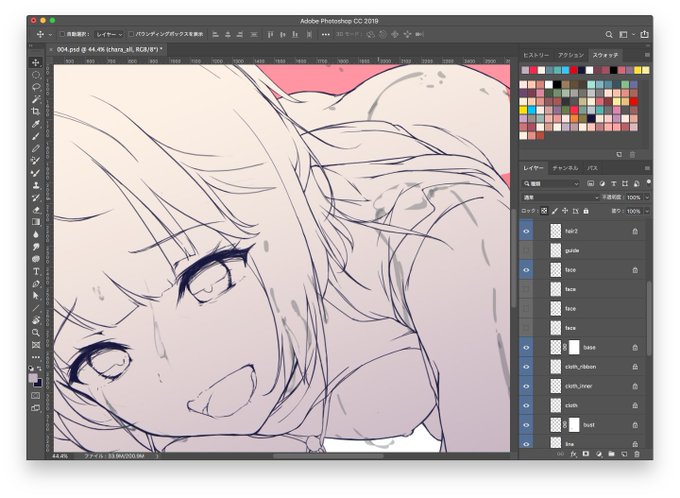Hide the hair2 layer
The width and height of the screenshot is (680, 498).
pos(526,231)
